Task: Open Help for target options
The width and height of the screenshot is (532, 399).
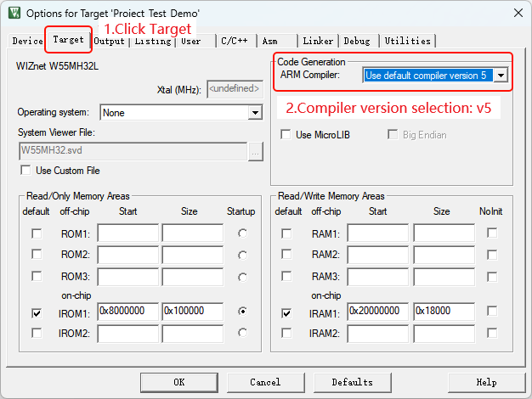Action: [487, 382]
